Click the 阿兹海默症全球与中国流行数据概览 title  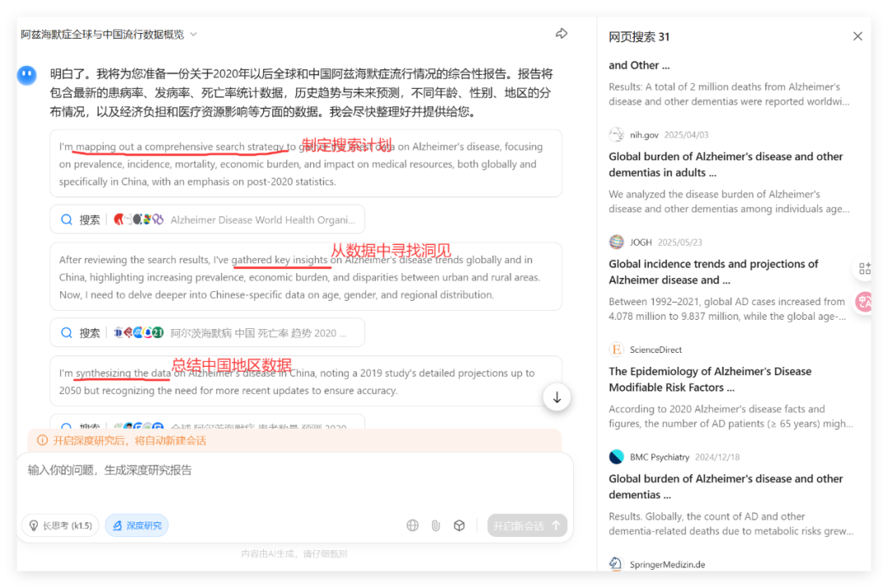click(103, 35)
